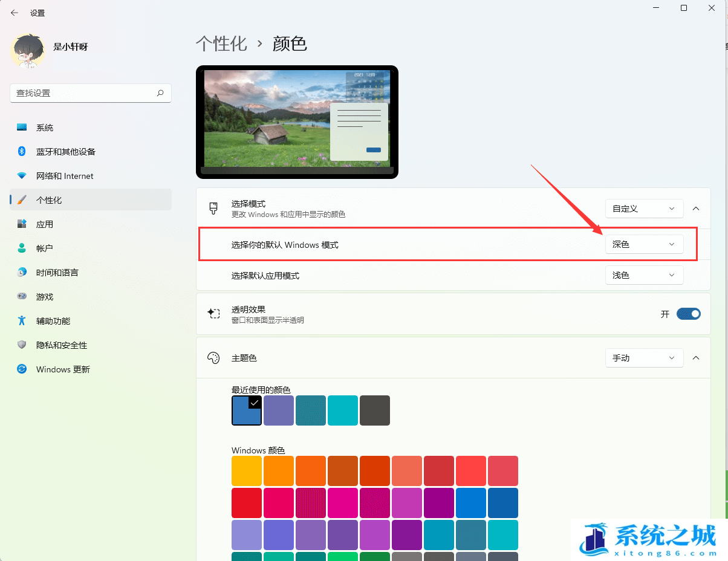The image size is (728, 561).
Task: Click the 应用 apps icon
Action: [x=22, y=224]
